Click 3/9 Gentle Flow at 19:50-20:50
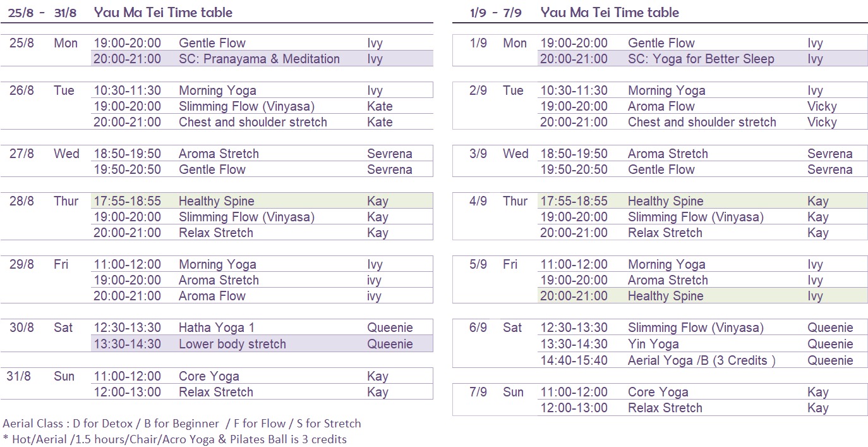Viewport: 868px width, 447px height. pyautogui.click(x=702, y=169)
